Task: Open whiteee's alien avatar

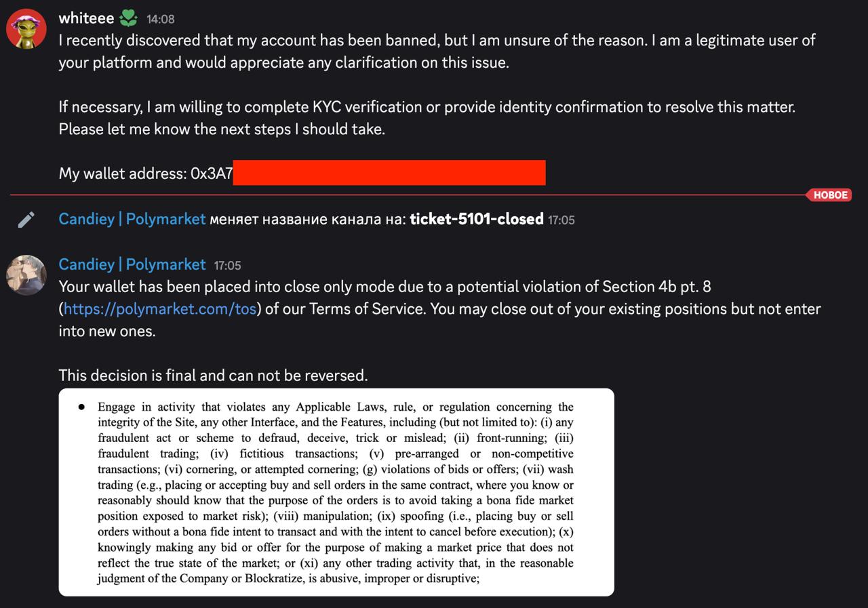Action: (26, 29)
